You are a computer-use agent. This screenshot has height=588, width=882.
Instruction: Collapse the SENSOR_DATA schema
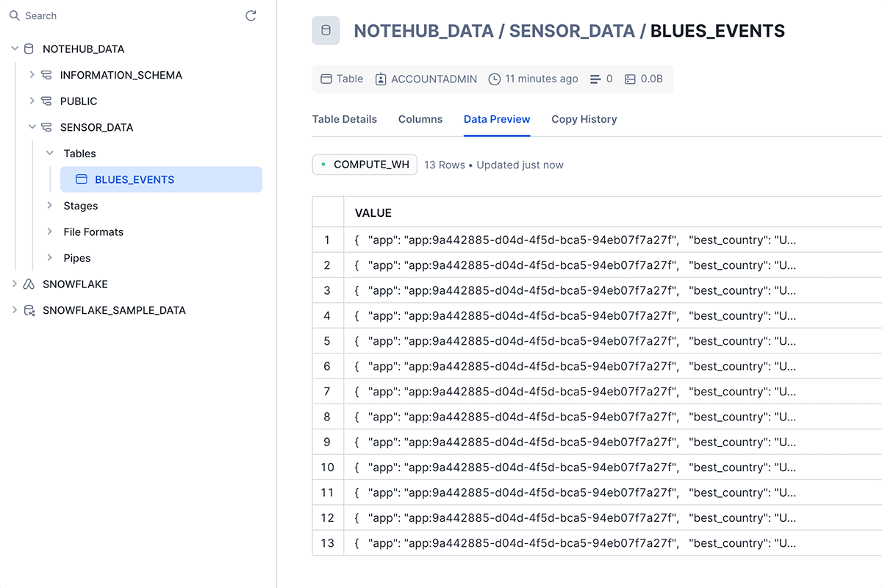coord(32,127)
